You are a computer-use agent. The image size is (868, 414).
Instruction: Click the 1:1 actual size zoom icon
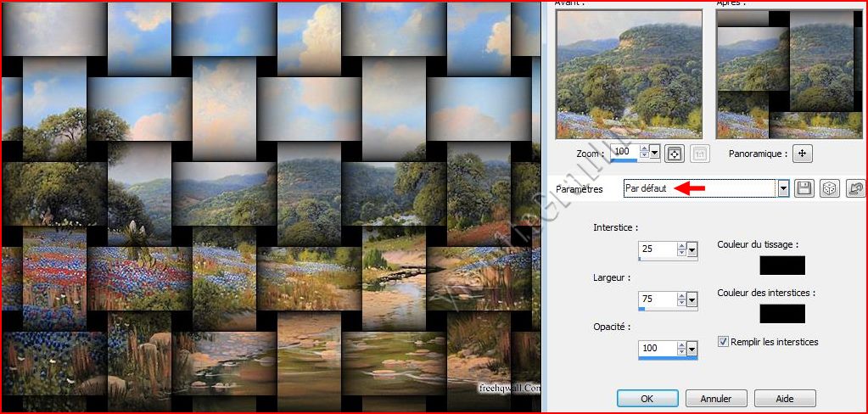pyautogui.click(x=700, y=154)
